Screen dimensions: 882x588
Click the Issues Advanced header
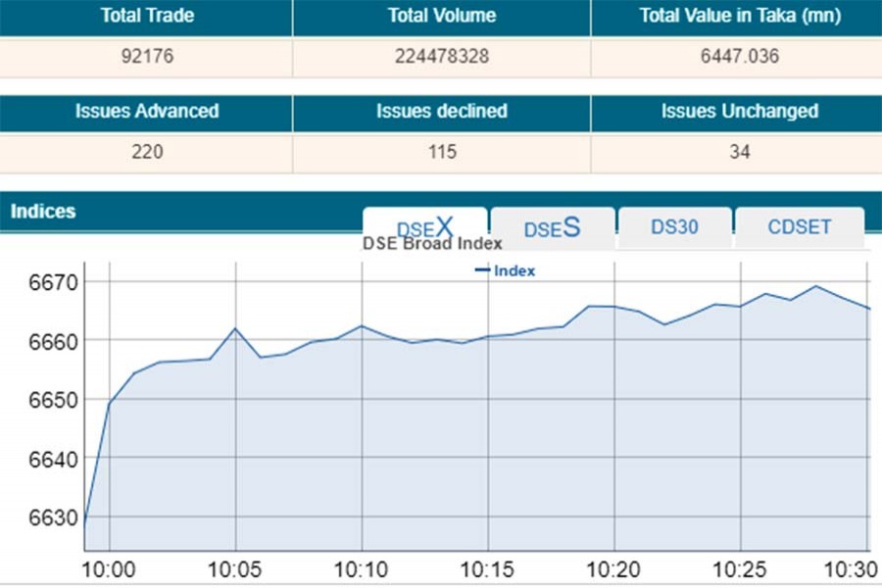tap(146, 112)
